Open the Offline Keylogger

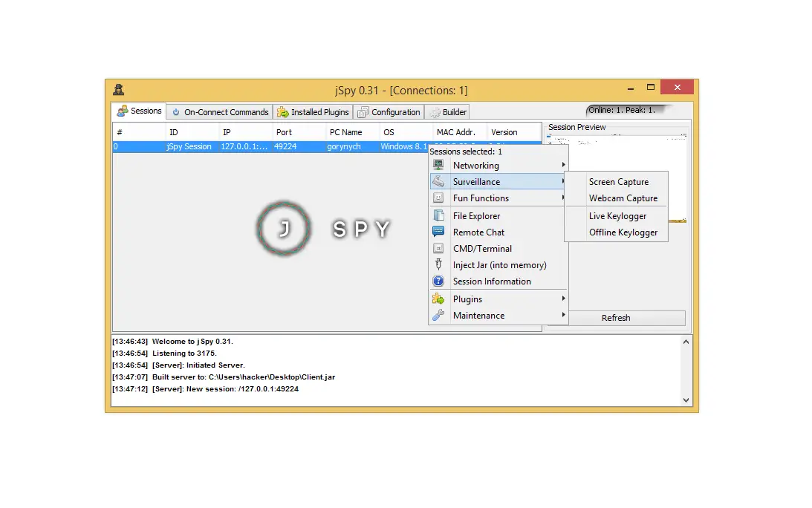(622, 232)
